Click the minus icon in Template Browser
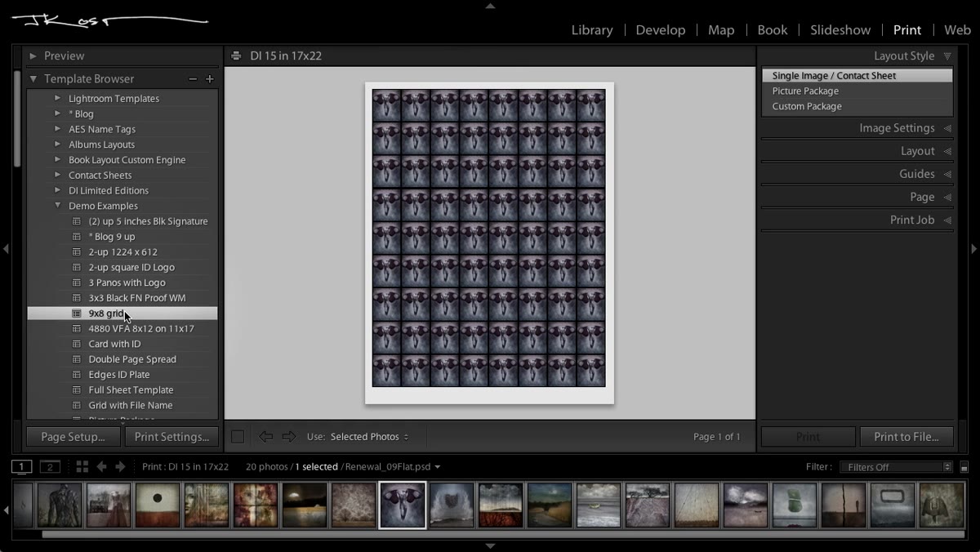The image size is (980, 552). click(x=193, y=79)
